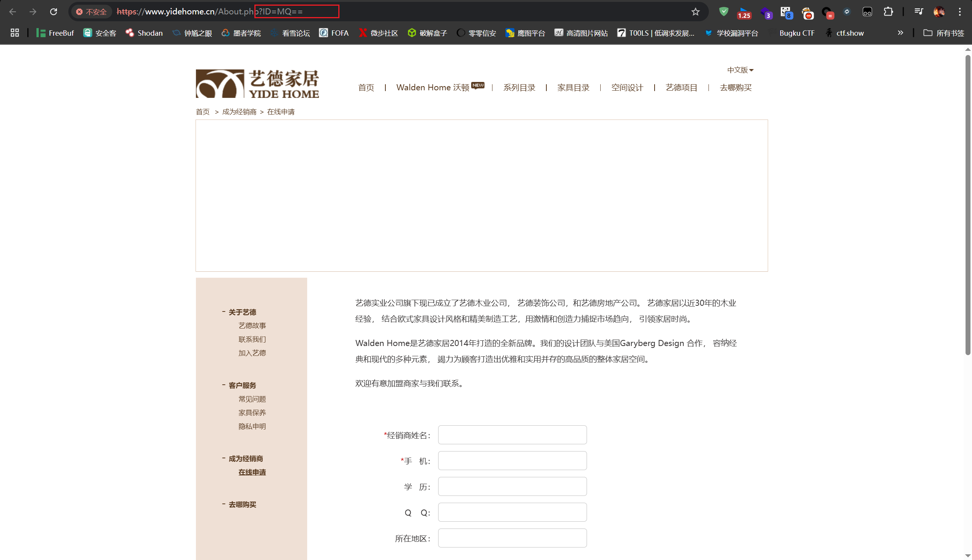
Task: Show hidden bookmarks with double chevron
Action: click(900, 33)
